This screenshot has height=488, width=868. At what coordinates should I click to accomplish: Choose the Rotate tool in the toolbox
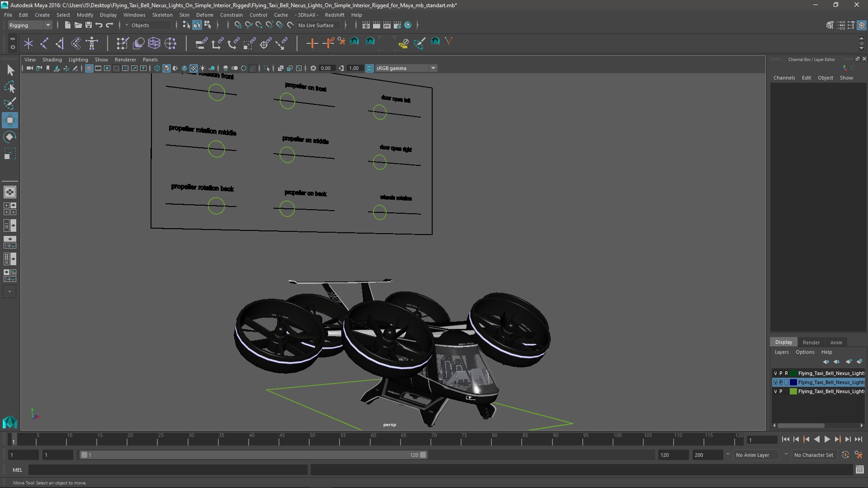[10, 137]
